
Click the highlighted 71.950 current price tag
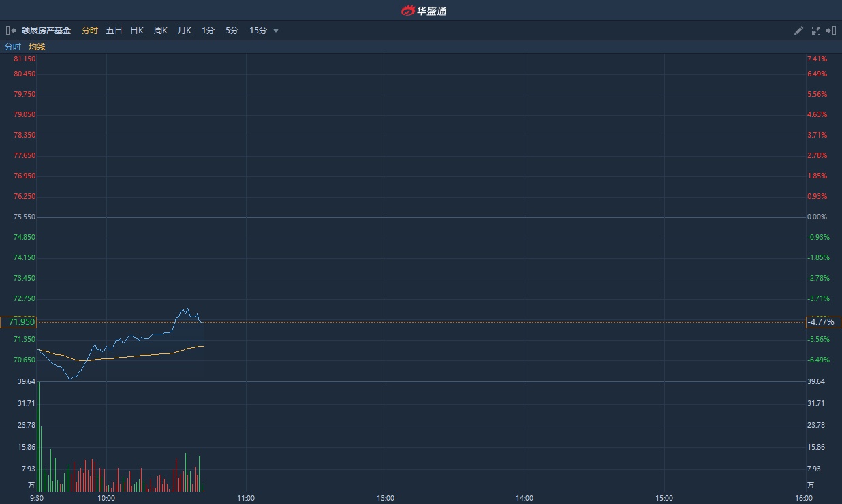(x=18, y=322)
